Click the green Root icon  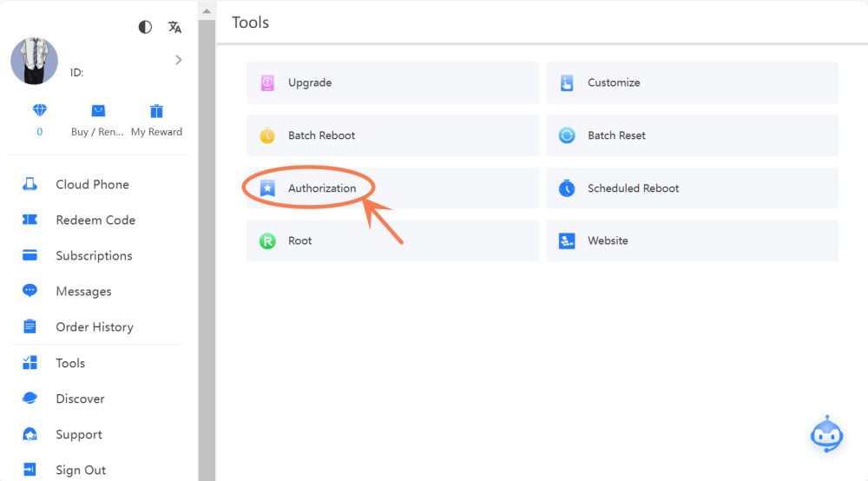[x=268, y=240]
